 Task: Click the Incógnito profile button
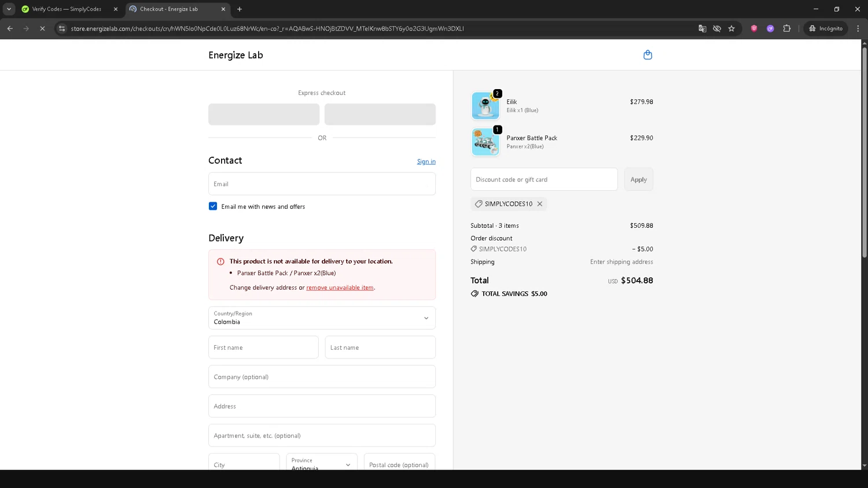pos(826,28)
